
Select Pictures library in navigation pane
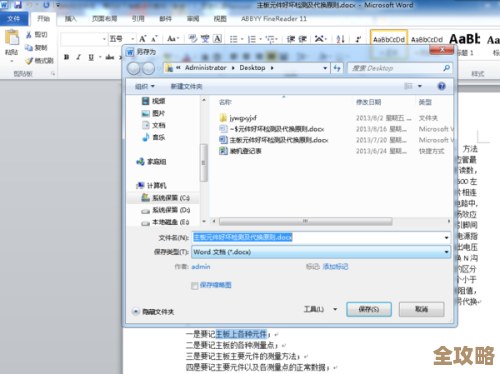coord(153,113)
